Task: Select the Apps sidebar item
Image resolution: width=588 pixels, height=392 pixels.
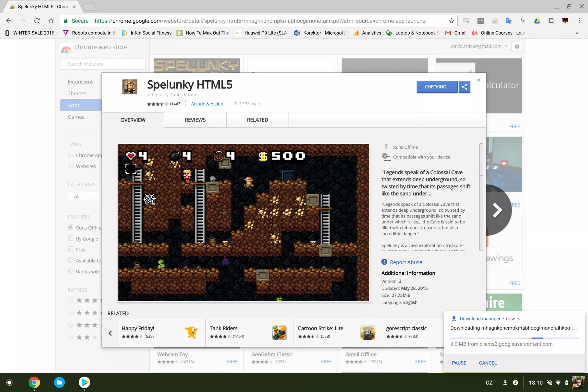Action: point(81,105)
